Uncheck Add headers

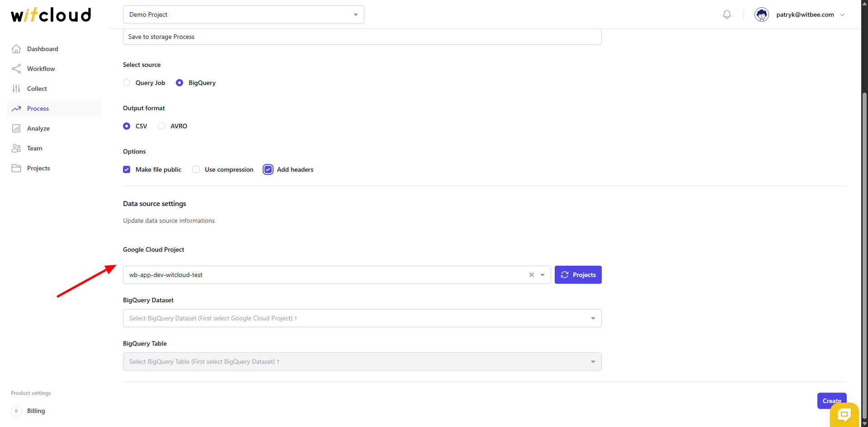268,169
